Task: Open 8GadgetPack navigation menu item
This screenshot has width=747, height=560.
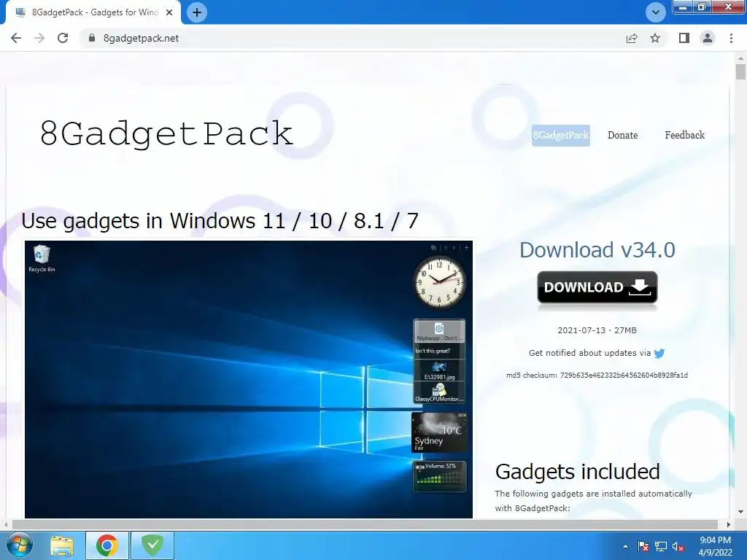Action: pyautogui.click(x=561, y=135)
